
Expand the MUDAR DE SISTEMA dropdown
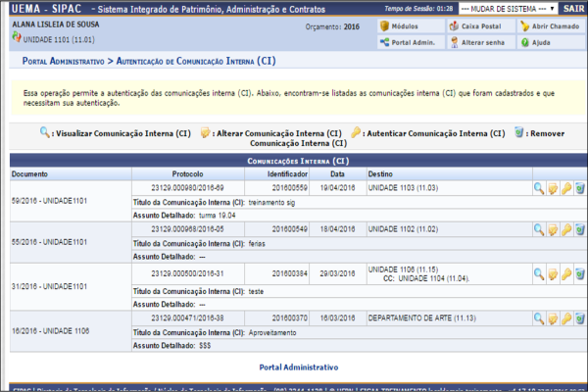508,9
